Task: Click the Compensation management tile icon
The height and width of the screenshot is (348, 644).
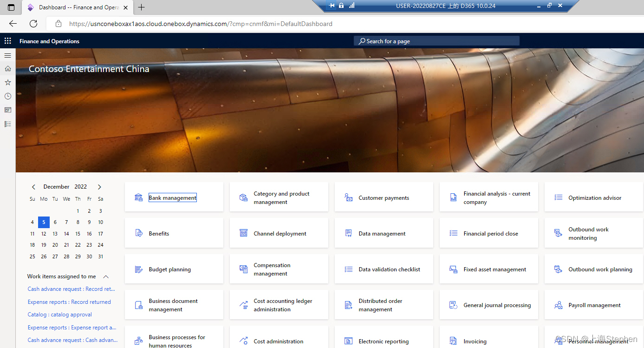Action: coord(243,269)
